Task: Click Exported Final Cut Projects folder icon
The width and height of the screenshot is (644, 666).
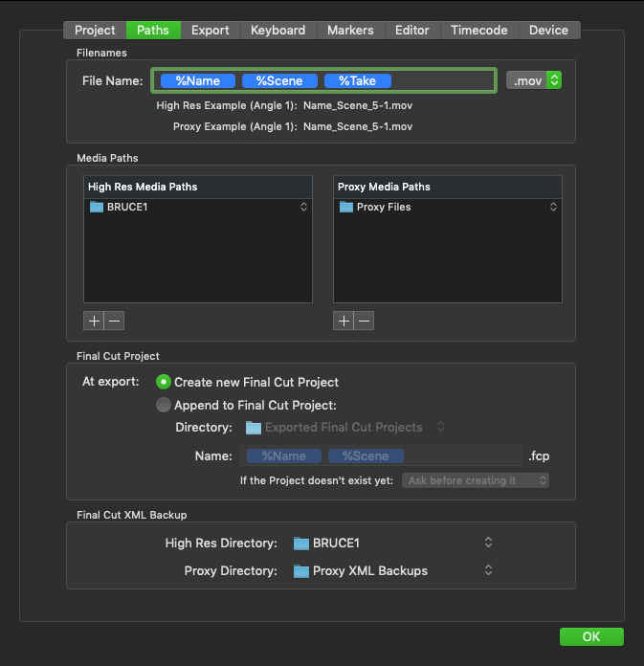Action: pyautogui.click(x=254, y=428)
